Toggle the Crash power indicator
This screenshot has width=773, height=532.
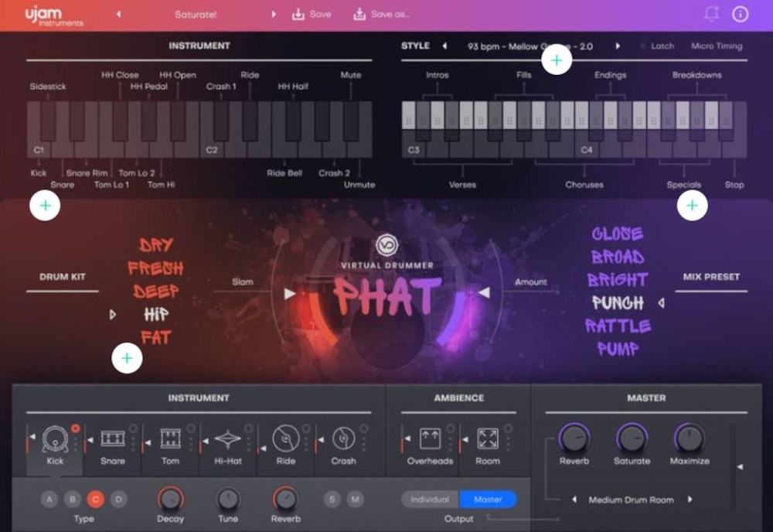tap(364, 428)
